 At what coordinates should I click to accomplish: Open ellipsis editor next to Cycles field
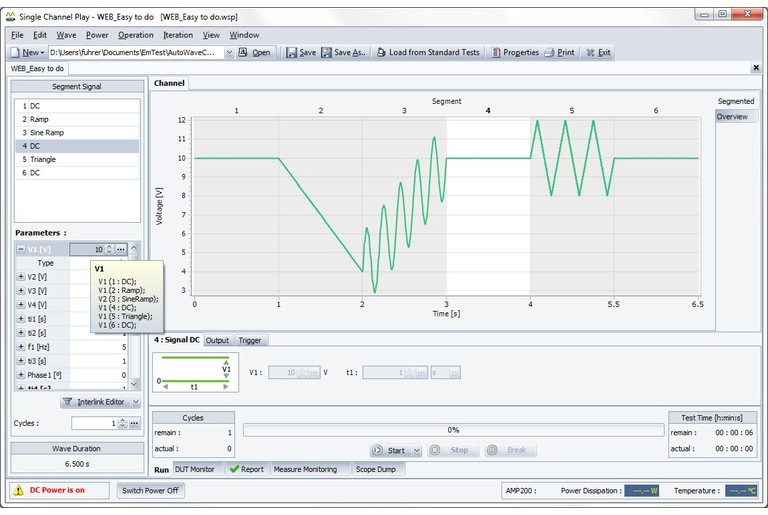134,423
